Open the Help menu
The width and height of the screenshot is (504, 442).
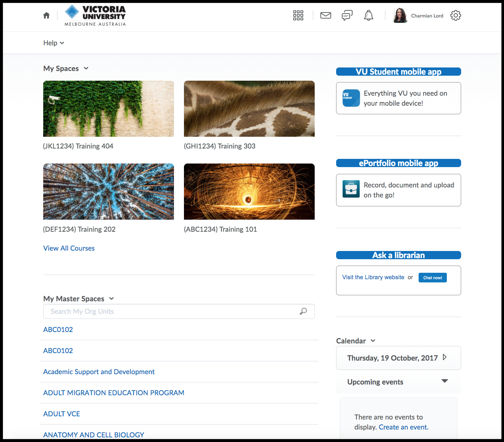(x=54, y=43)
